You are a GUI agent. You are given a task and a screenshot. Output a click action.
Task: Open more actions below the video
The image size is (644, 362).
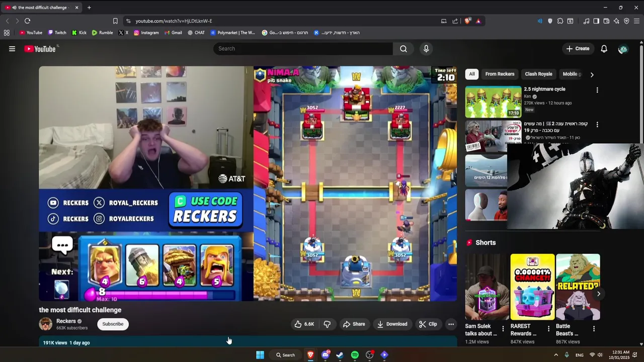451,324
